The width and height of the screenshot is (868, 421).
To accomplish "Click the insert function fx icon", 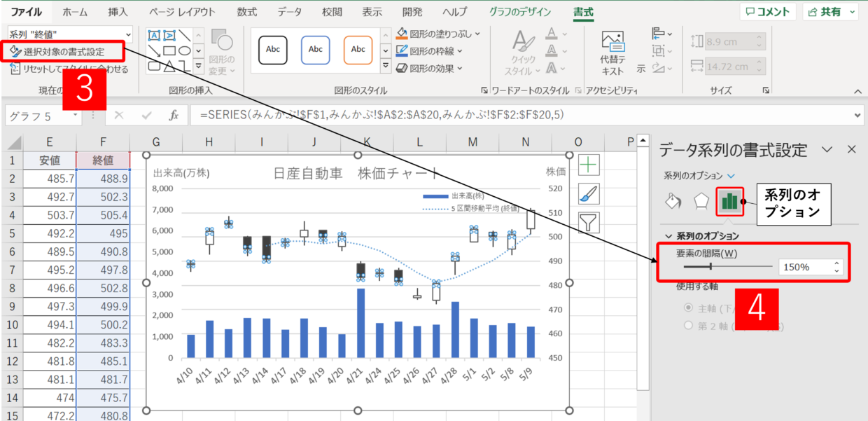I will pyautogui.click(x=174, y=115).
